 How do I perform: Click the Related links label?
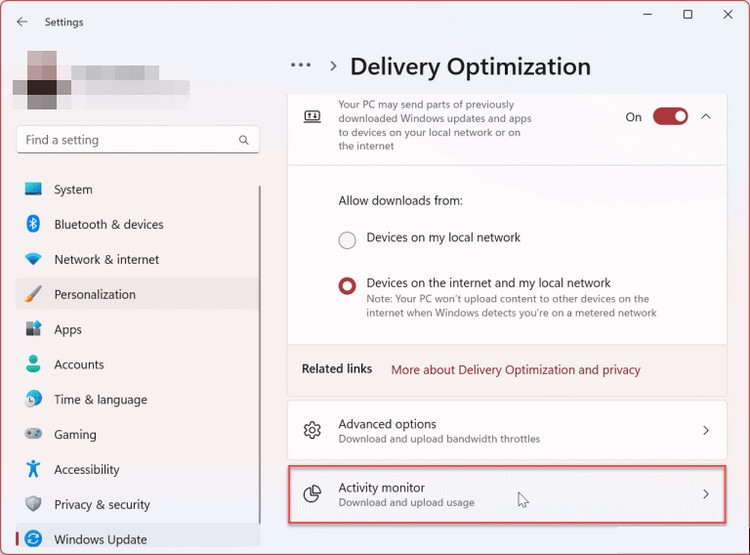(x=337, y=369)
